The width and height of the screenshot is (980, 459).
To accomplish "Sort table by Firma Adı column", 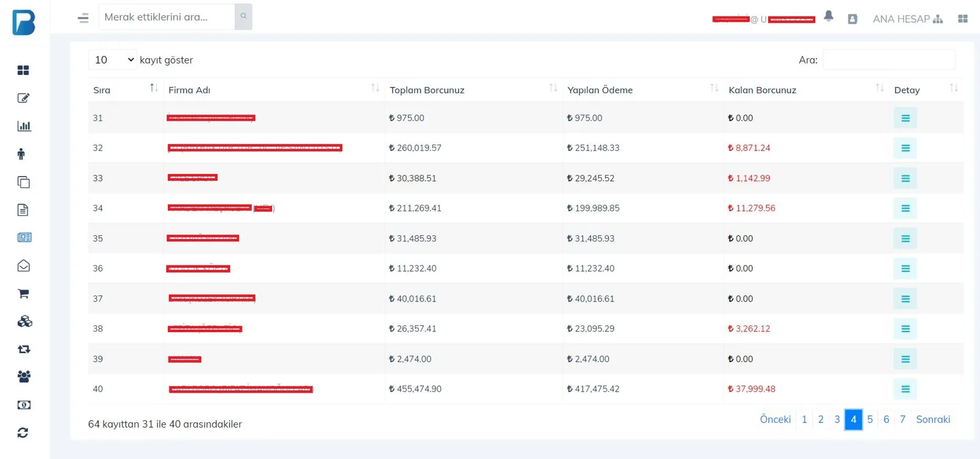I will [274, 89].
